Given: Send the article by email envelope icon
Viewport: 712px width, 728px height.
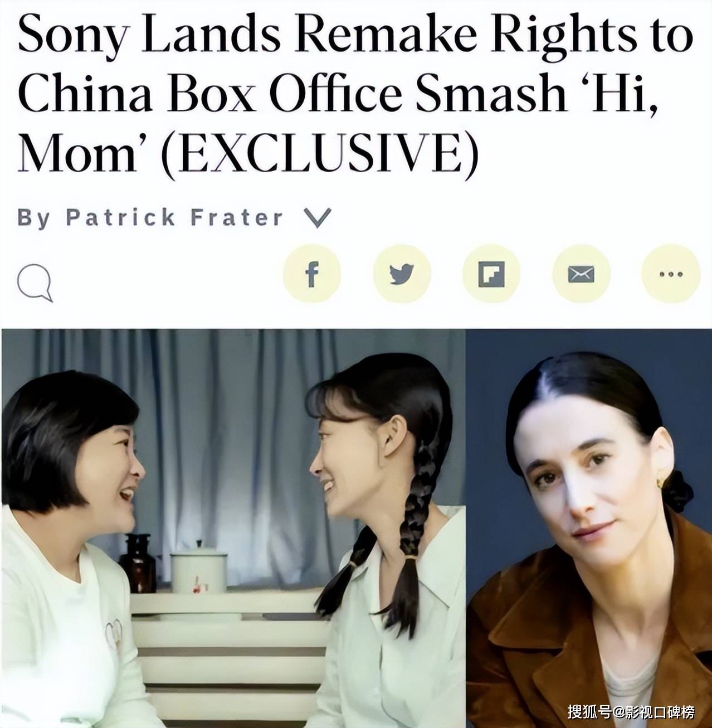Looking at the screenshot, I should click(581, 274).
